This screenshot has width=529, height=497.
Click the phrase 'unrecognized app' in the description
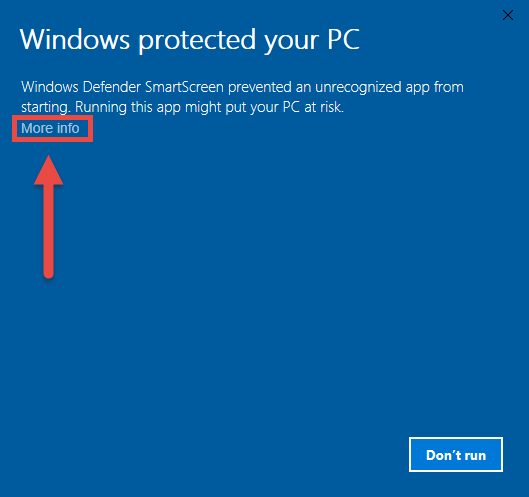(372, 88)
